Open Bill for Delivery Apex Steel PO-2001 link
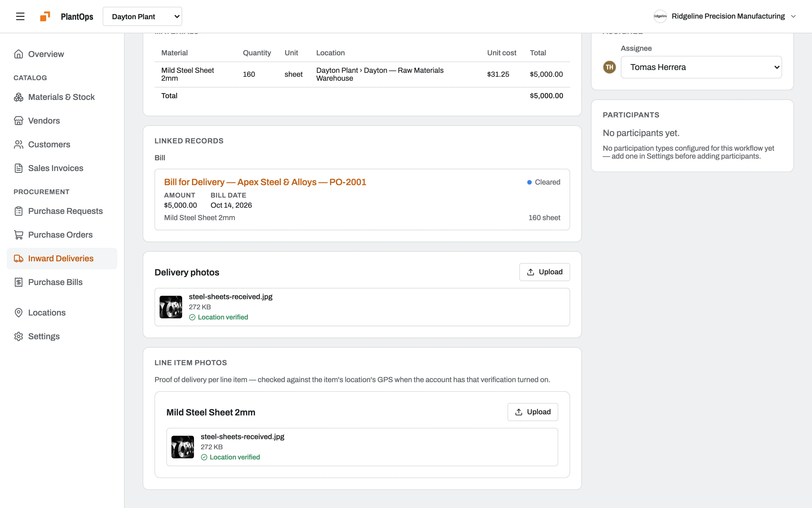 pyautogui.click(x=265, y=182)
